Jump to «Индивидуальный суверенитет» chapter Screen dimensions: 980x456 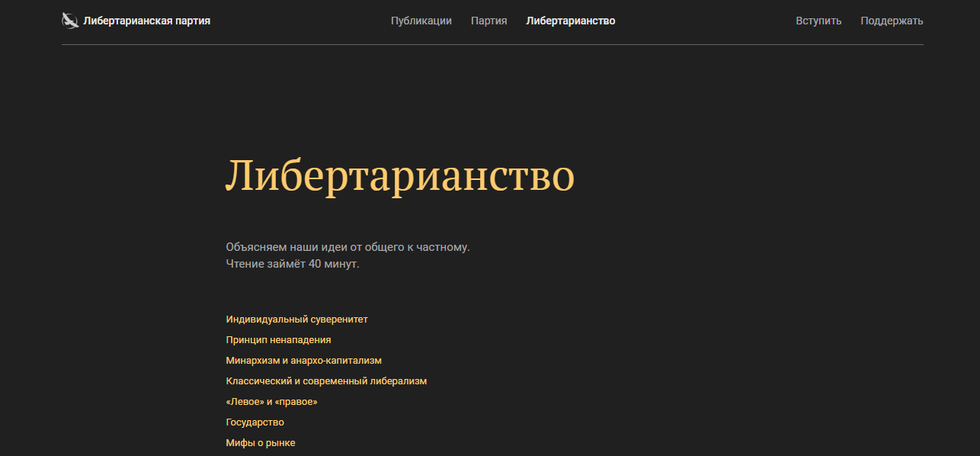click(x=296, y=320)
